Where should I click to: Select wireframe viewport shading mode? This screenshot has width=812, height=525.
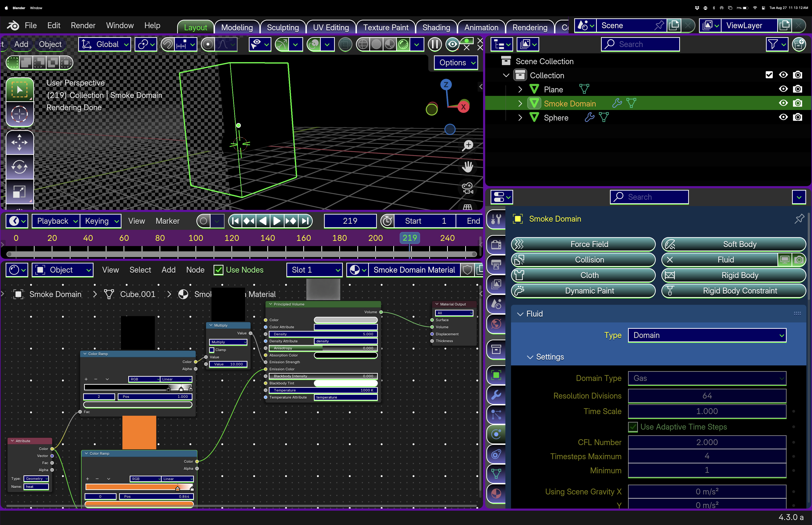point(363,44)
